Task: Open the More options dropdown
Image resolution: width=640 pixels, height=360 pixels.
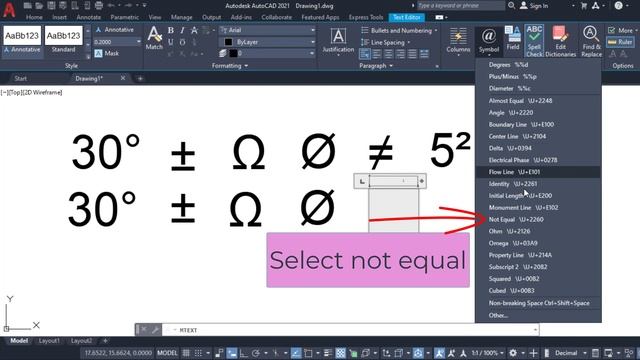Action: point(623,30)
